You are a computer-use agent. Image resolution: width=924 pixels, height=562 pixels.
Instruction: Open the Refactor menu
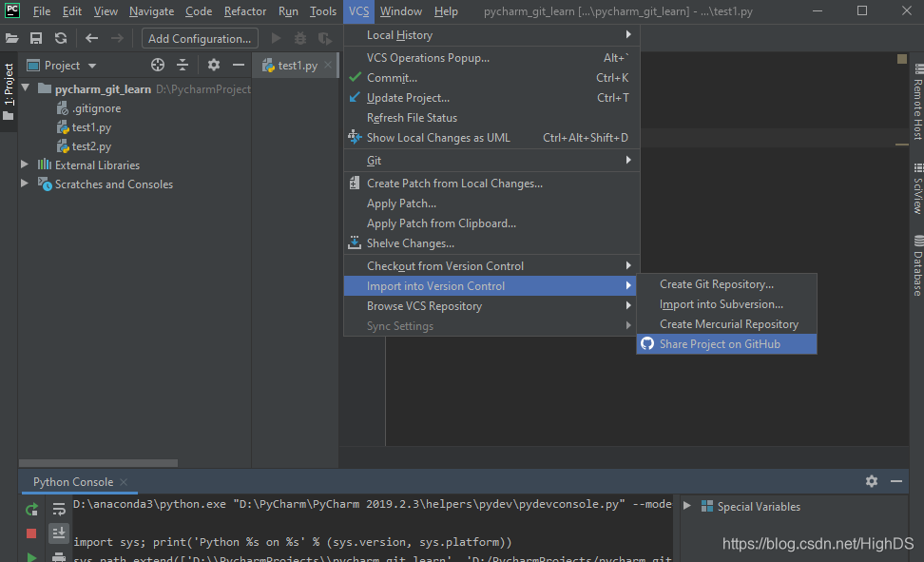tap(245, 11)
